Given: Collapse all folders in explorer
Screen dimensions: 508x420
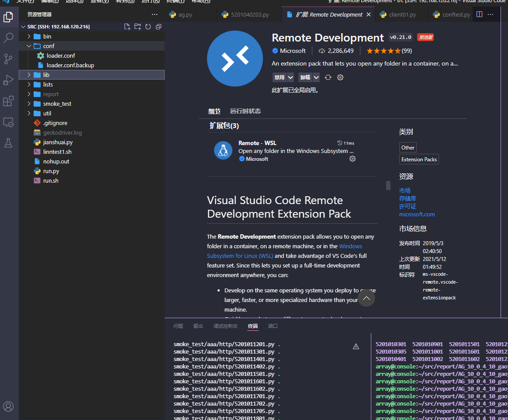Looking at the screenshot, I should tap(159, 27).
